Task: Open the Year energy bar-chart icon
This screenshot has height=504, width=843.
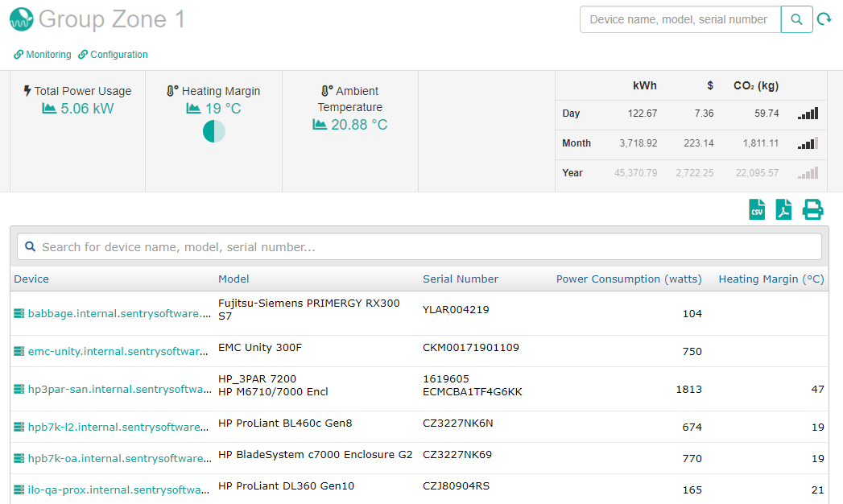Action: click(807, 172)
